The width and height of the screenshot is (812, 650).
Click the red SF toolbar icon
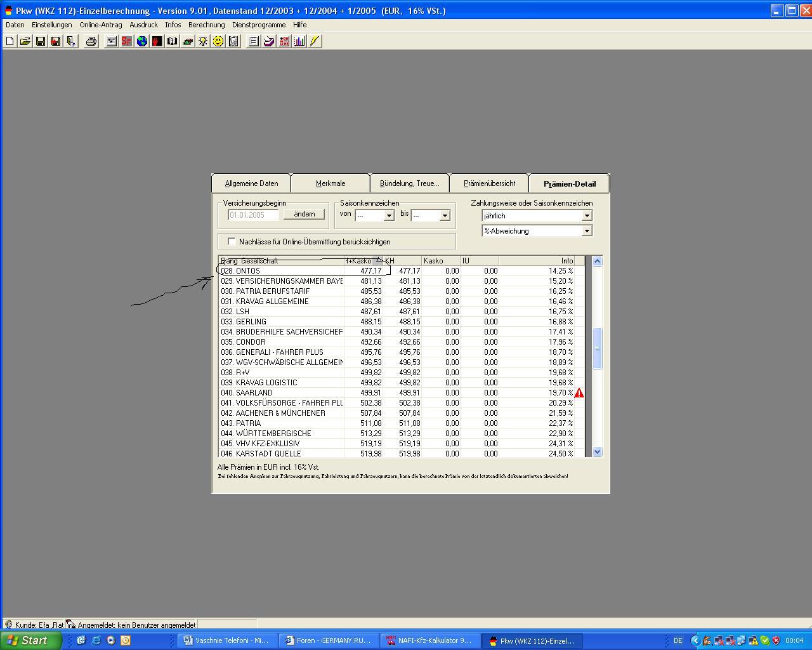(127, 41)
